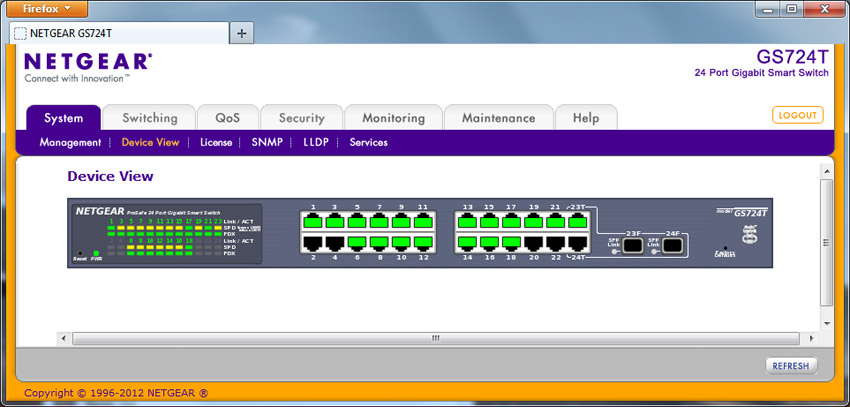The height and width of the screenshot is (407, 850).
Task: Select port 21 on device view
Action: (x=556, y=221)
